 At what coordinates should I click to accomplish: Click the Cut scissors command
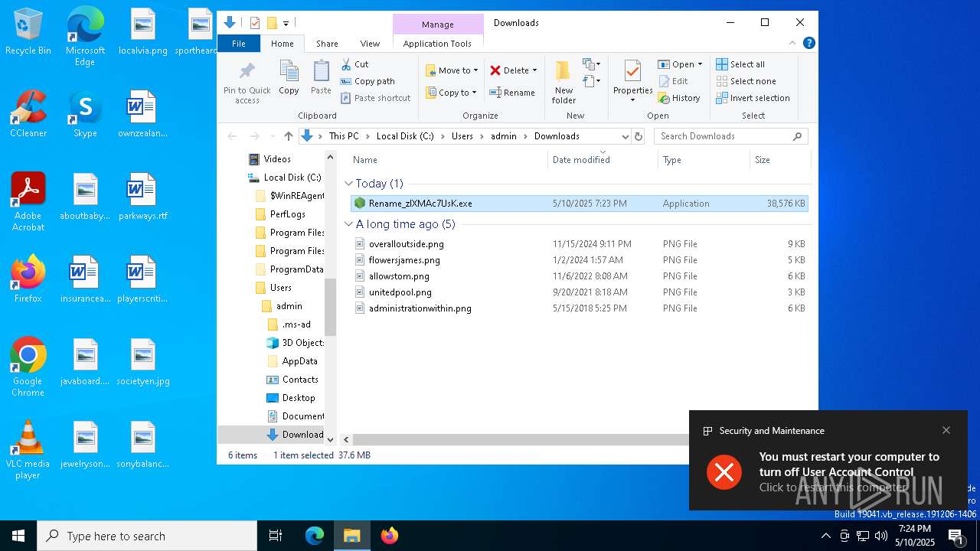pos(354,64)
